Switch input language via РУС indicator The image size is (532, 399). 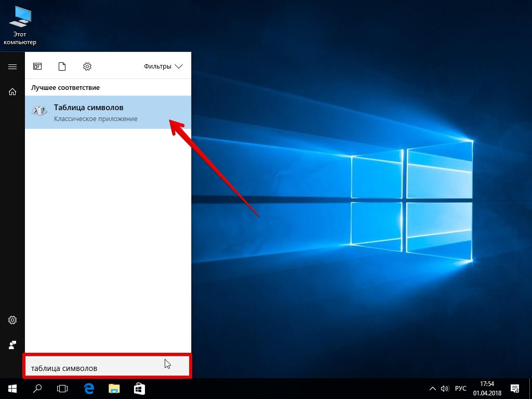[x=460, y=388]
